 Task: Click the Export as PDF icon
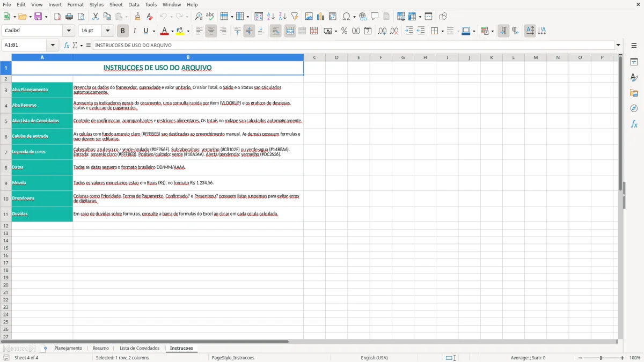point(57,17)
